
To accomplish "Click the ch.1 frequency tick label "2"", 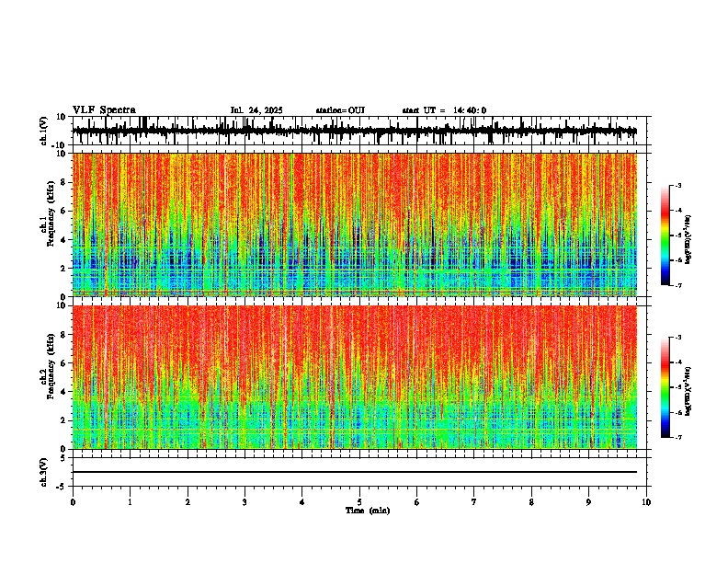I will (x=64, y=268).
